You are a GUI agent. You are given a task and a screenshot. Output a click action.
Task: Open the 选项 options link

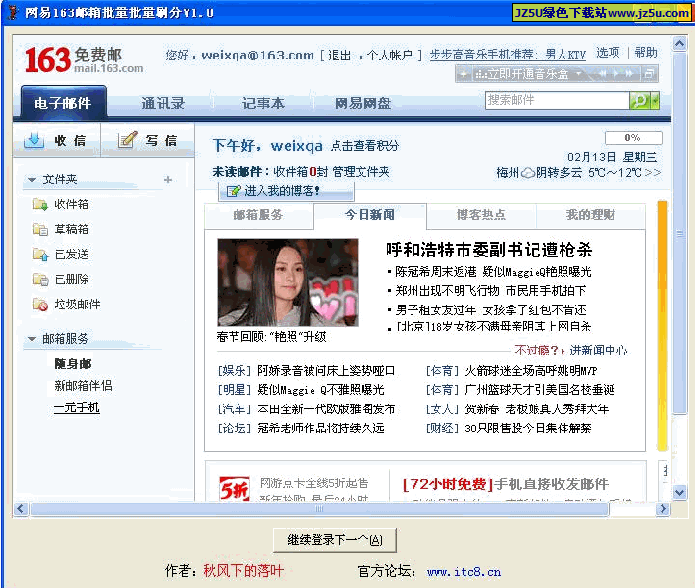(608, 53)
